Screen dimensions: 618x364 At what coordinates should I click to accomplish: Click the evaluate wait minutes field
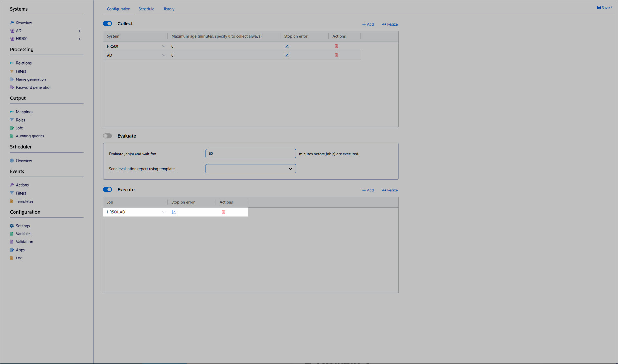(x=250, y=154)
